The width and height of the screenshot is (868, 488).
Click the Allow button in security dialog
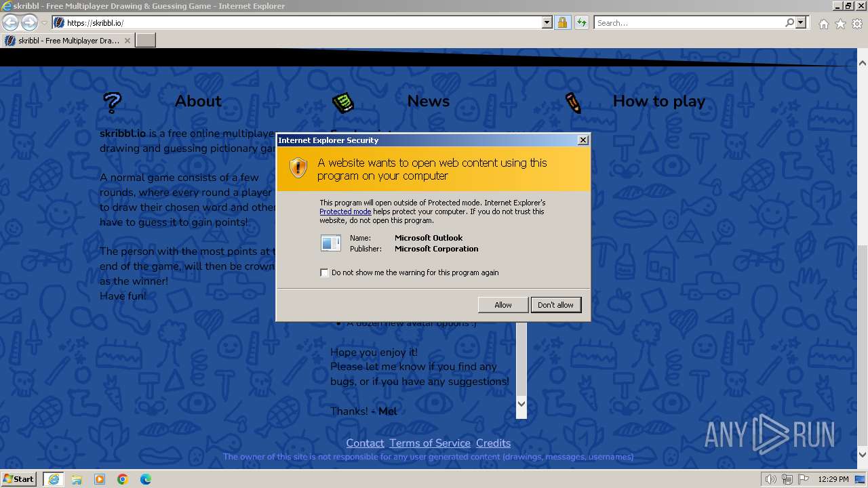(x=502, y=305)
